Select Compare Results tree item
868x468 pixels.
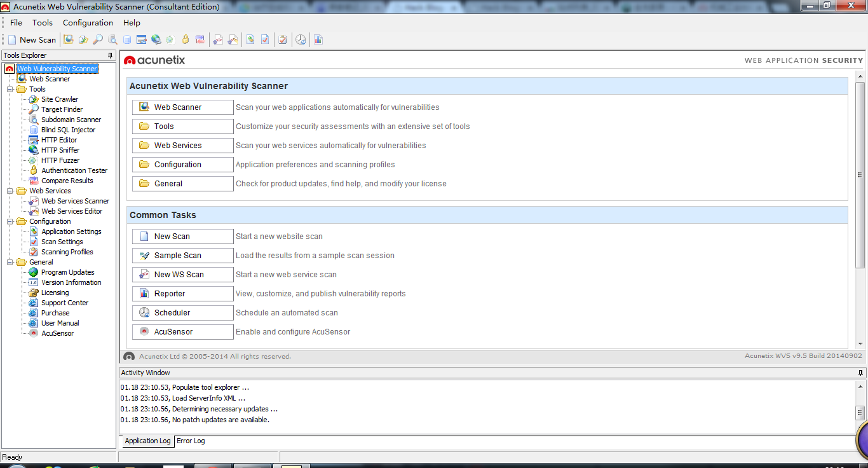(67, 181)
